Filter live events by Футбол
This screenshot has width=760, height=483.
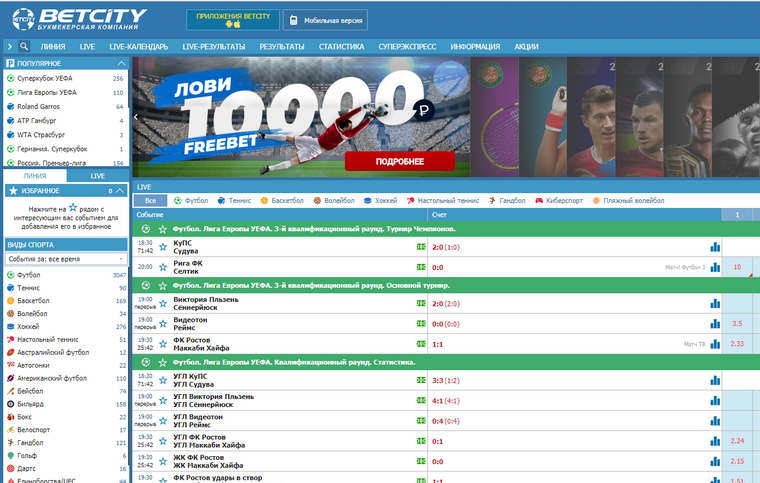coord(191,201)
